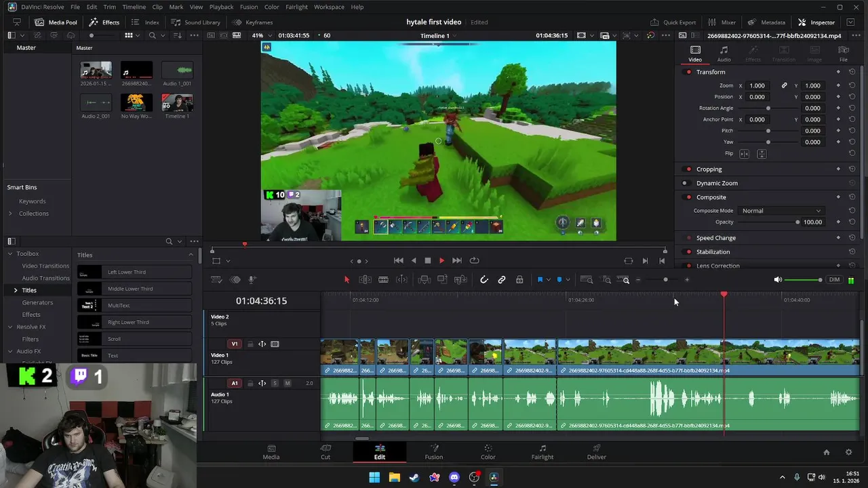Click the Flip Horizontal icon
Viewport: 868px width, 488px height.
point(745,154)
